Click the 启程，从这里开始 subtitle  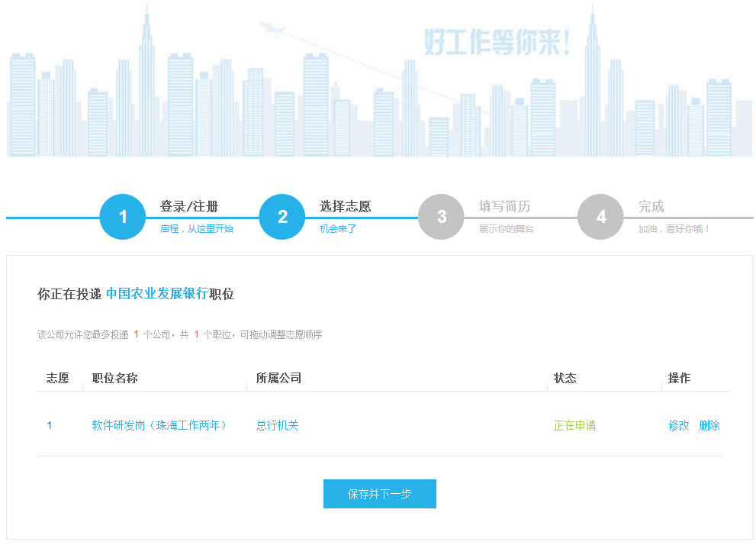(x=197, y=229)
